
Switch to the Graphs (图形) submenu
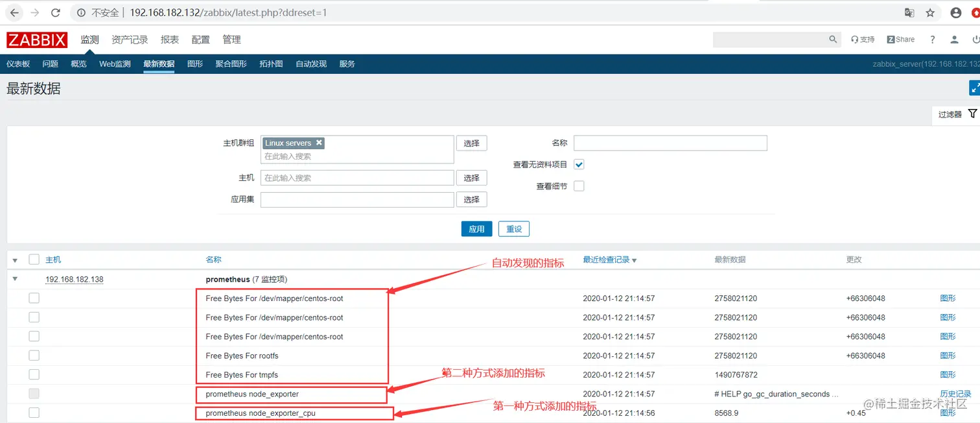pos(195,64)
